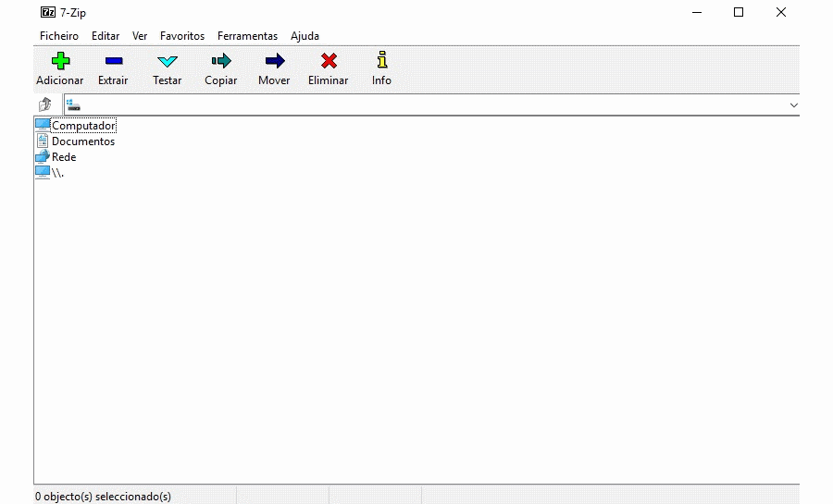Open the Favoritos menu

(x=182, y=36)
